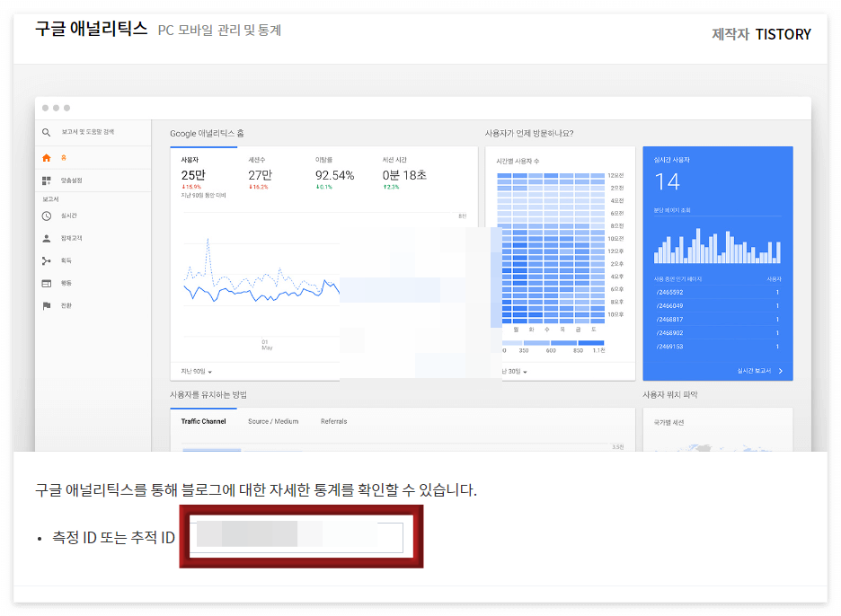This screenshot has width=841, height=616.
Task: Click the 국가별 세션 card label
Action: [x=668, y=422]
